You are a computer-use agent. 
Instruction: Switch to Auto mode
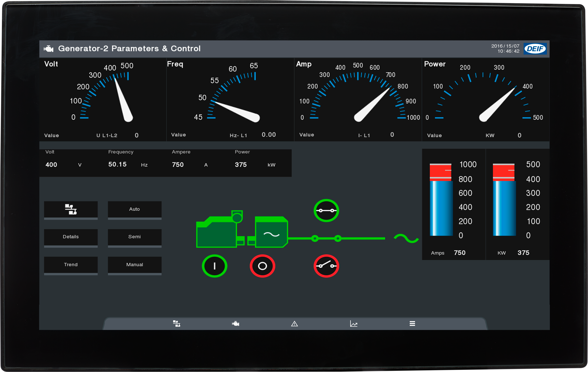[x=135, y=209]
